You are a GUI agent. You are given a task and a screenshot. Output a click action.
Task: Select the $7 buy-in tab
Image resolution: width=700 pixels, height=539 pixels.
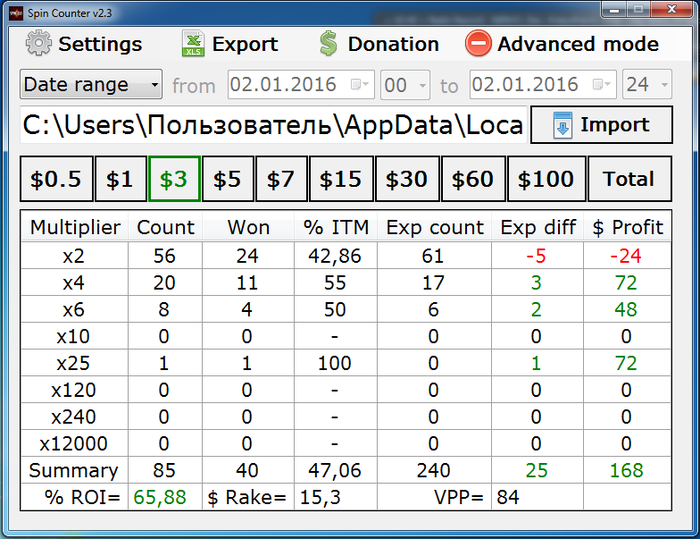pos(281,179)
